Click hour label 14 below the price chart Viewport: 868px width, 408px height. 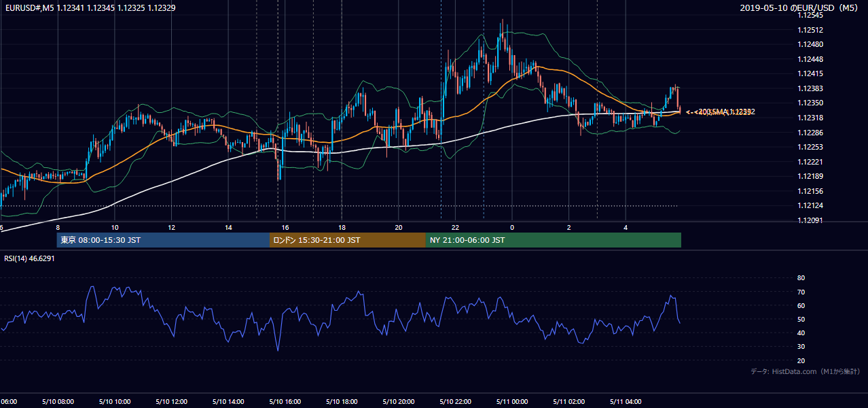coord(228,227)
